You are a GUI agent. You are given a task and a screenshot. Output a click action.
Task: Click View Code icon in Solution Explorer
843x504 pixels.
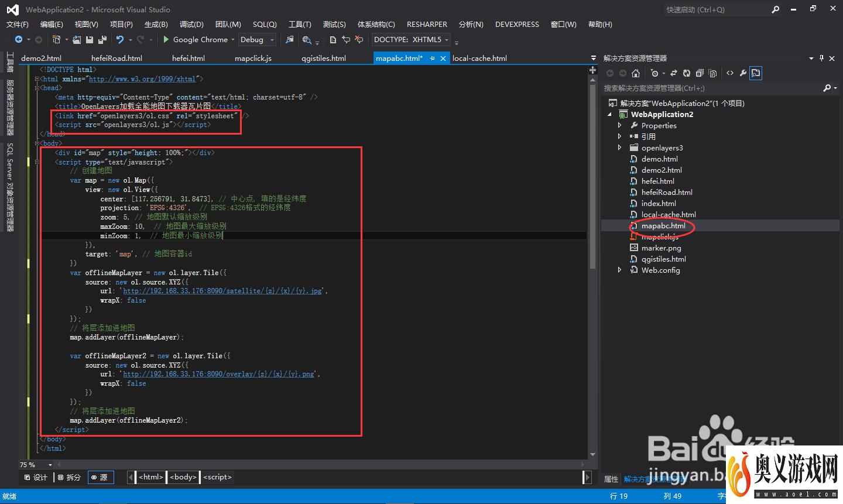[730, 73]
